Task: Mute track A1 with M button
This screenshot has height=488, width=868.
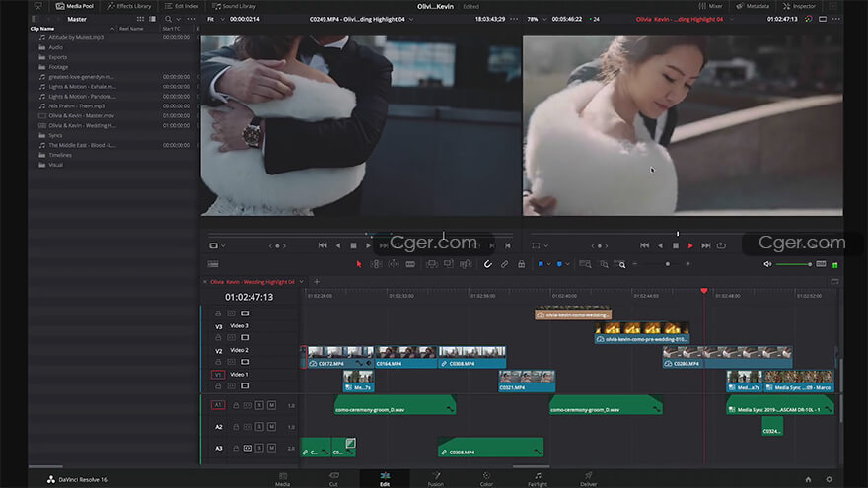Action: 271,405
